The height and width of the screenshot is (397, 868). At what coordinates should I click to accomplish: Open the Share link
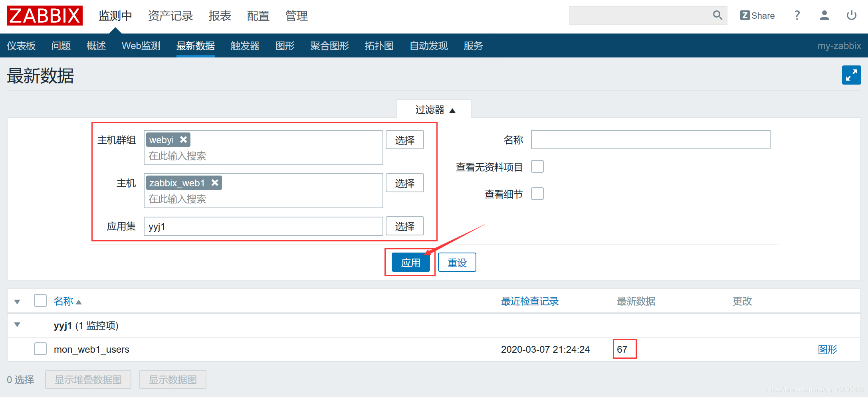757,16
